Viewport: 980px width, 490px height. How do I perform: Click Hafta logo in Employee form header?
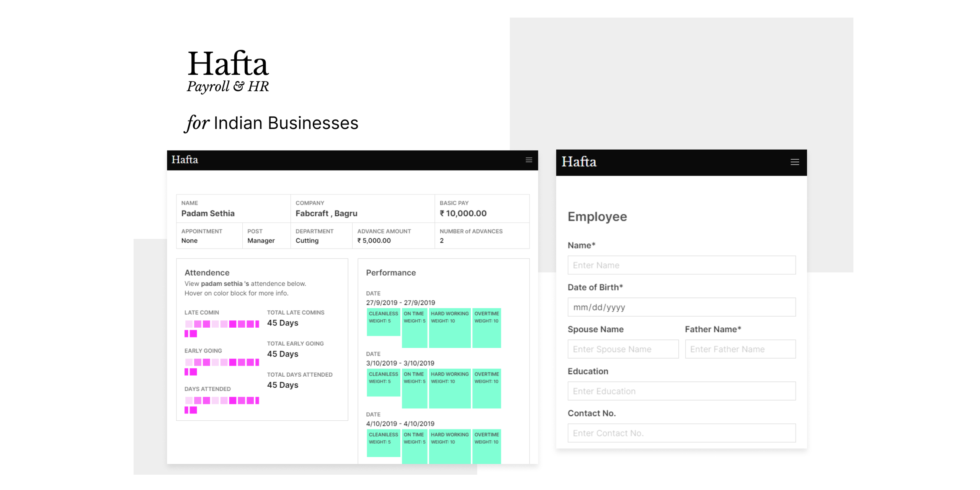click(x=579, y=162)
